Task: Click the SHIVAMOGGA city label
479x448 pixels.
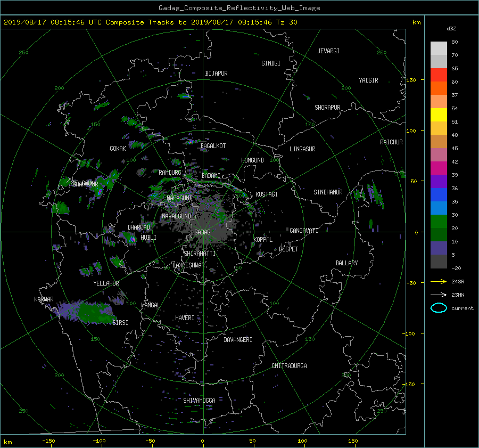Action: (199, 400)
